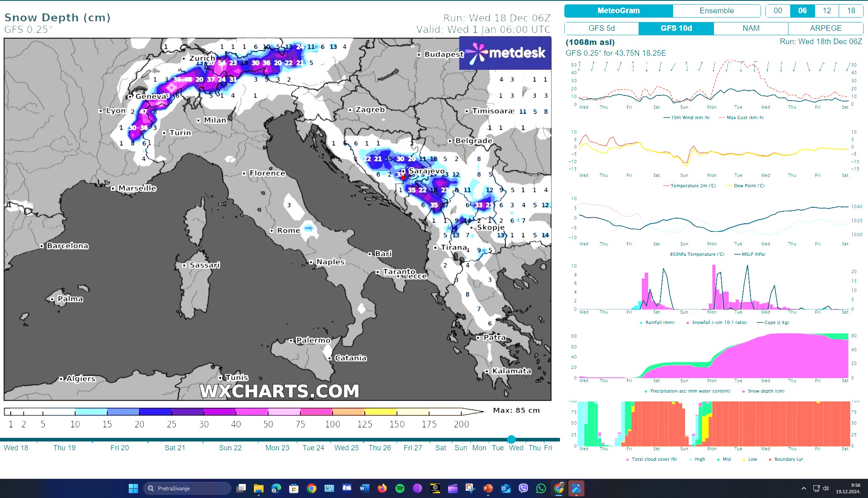Select the 00Z model run
868x498 pixels.
778,11
